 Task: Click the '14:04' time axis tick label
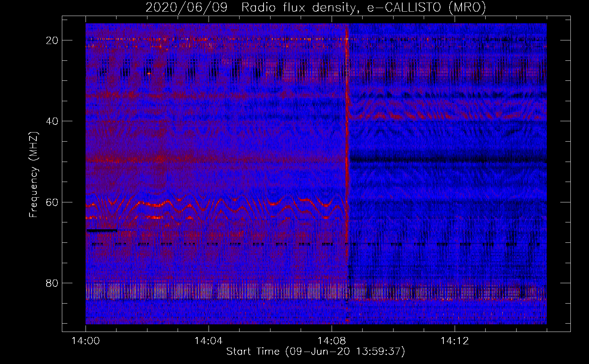coord(209,341)
